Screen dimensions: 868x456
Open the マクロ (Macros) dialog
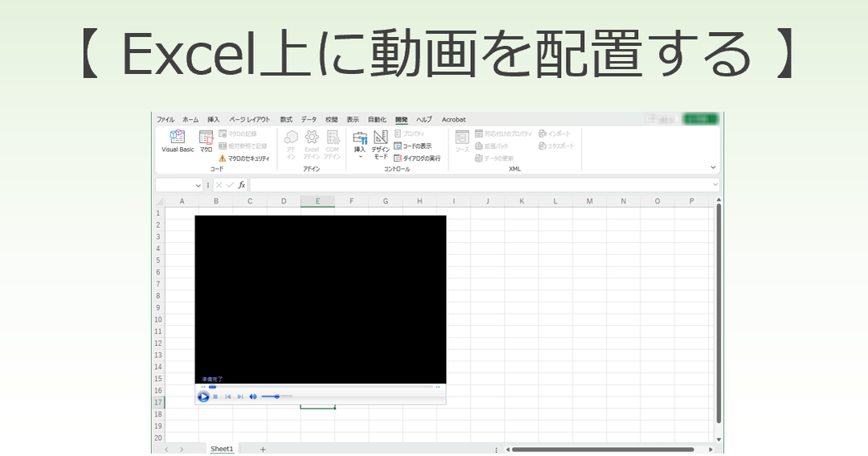(x=206, y=142)
